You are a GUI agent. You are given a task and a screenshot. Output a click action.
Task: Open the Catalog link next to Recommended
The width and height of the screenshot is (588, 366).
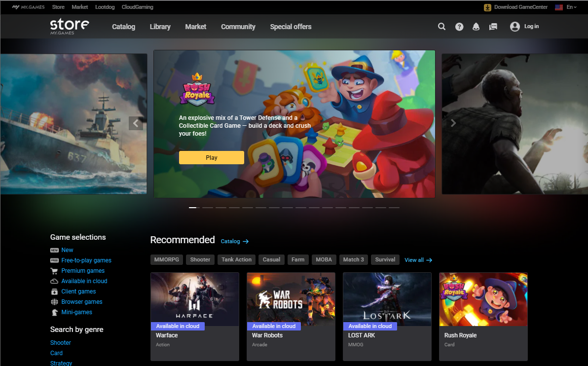[230, 242]
